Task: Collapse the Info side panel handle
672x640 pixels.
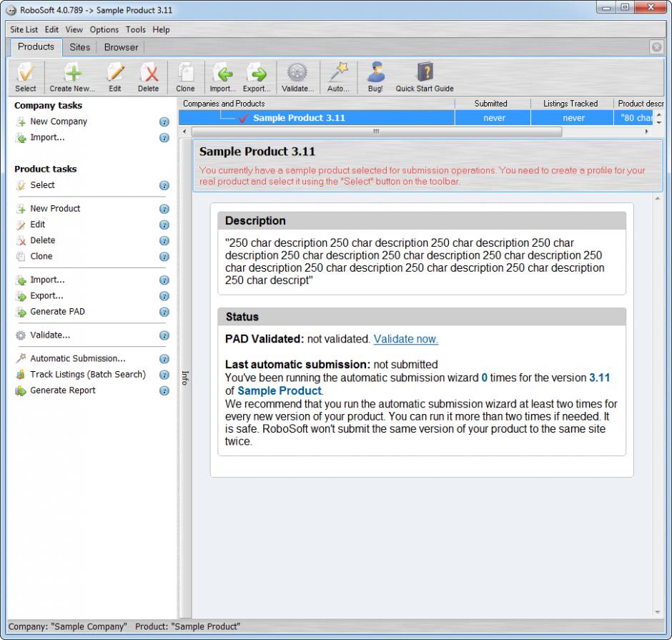Action: 184,378
